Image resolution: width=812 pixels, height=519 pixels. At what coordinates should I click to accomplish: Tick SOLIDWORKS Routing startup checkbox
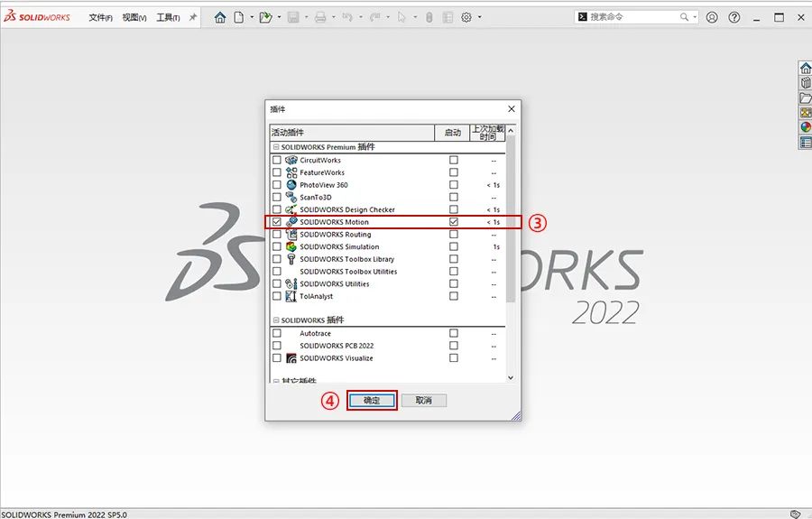coord(454,234)
